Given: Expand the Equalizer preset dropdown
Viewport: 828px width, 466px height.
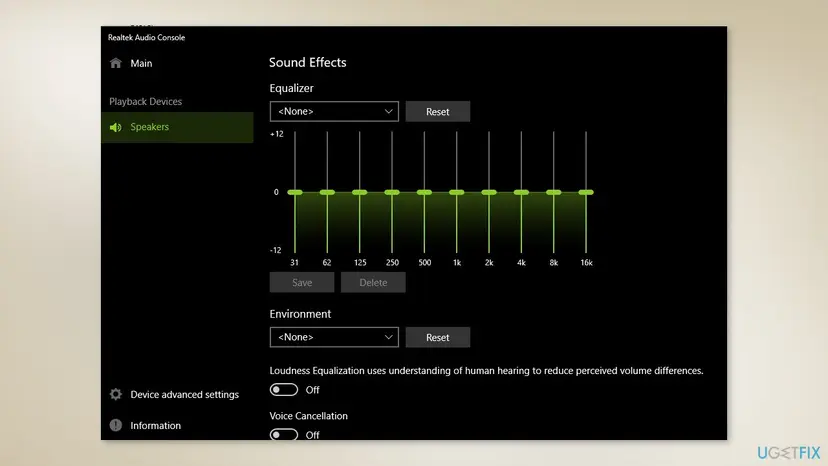Looking at the screenshot, I should coord(334,111).
